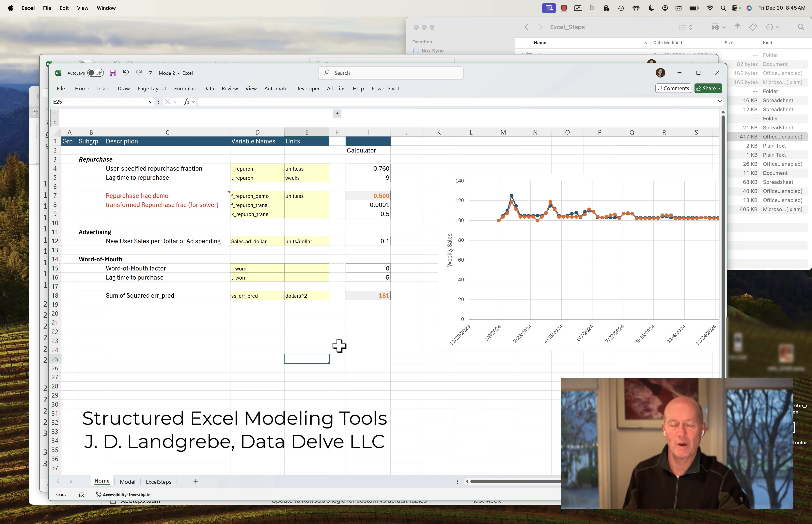The width and height of the screenshot is (812, 524).
Task: Go forward in the Finder window
Action: (x=540, y=27)
